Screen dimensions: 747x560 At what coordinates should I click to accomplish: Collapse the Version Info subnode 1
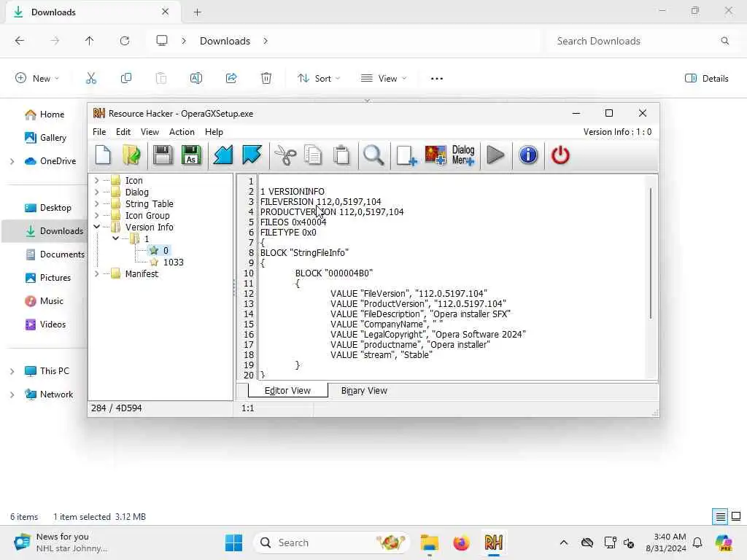[116, 238]
